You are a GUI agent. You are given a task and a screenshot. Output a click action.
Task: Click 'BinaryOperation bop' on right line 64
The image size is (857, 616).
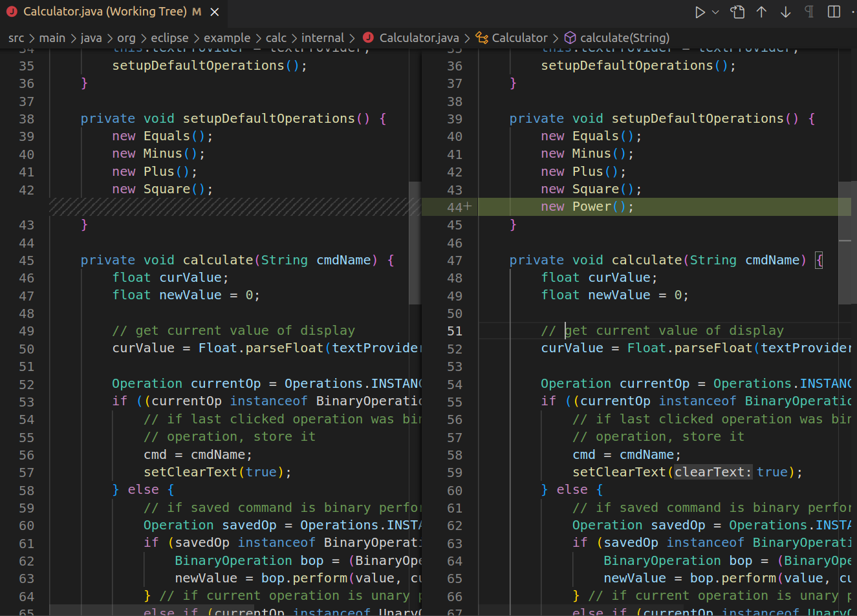click(x=678, y=560)
